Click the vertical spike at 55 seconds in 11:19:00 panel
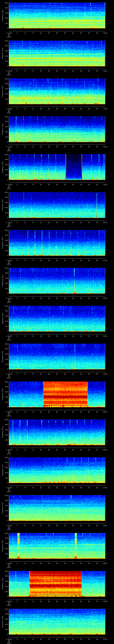This screenshot has width=114, height=644. [x=97, y=205]
